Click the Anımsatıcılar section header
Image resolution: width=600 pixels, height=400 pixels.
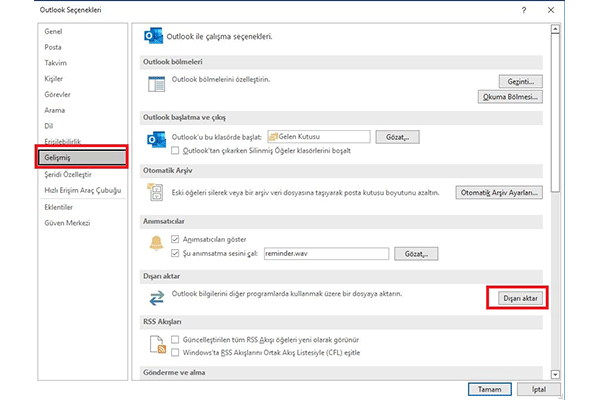pyautogui.click(x=341, y=222)
